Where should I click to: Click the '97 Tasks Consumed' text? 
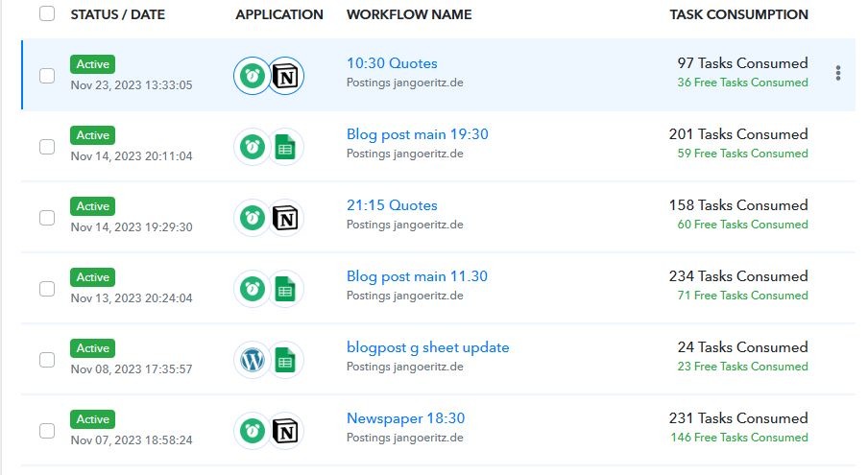[742, 63]
